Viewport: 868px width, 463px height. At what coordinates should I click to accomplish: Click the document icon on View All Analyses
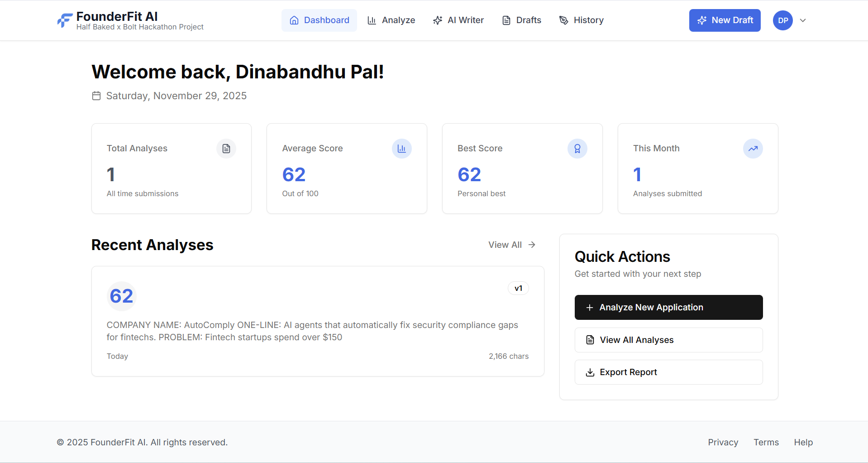click(589, 340)
